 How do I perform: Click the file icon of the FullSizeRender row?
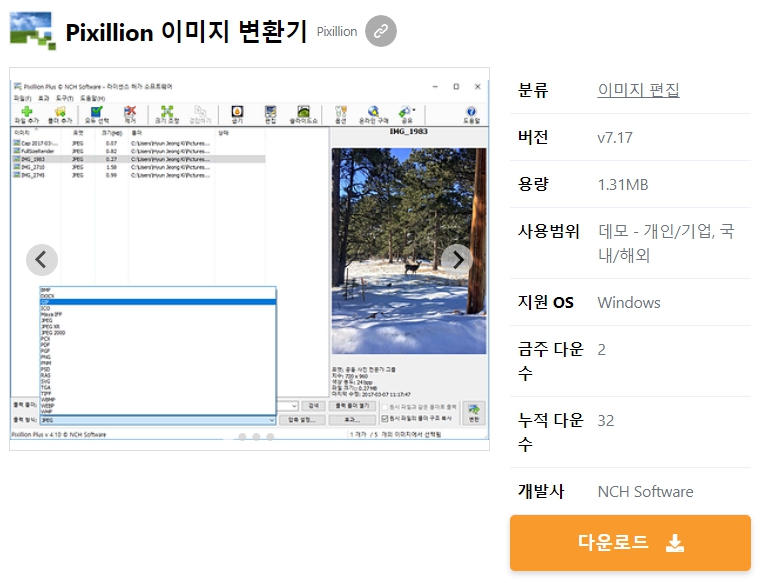17,151
